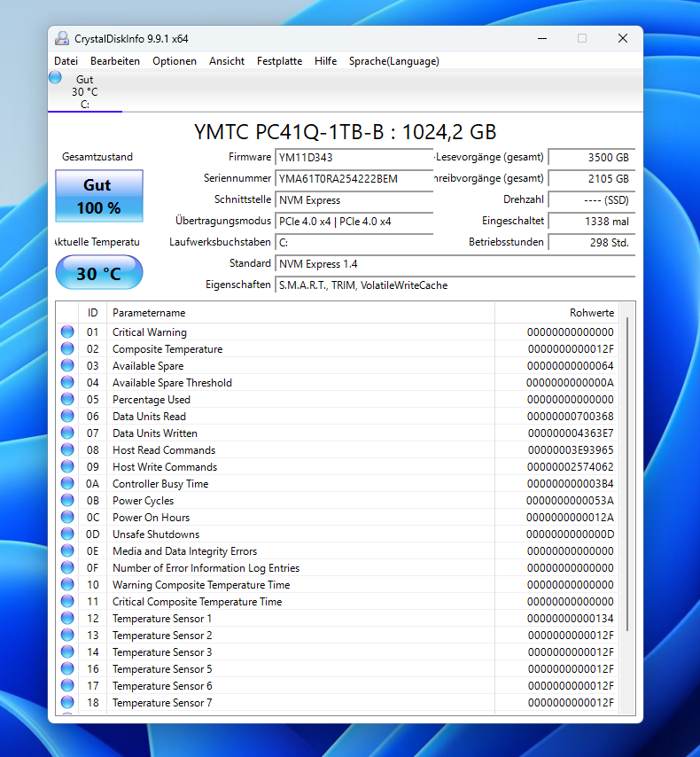Screen dimensions: 700x757
Task: Click status orb for Data Units Written row
Action: (67, 433)
